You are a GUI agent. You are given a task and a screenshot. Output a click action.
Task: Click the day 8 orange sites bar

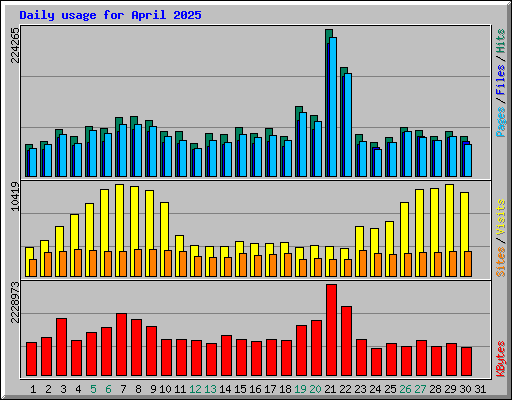pos(138,263)
